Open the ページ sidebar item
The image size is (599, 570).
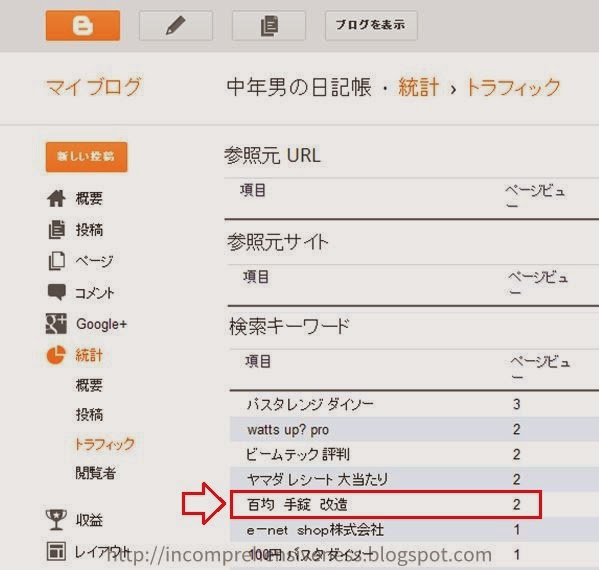coord(94,261)
